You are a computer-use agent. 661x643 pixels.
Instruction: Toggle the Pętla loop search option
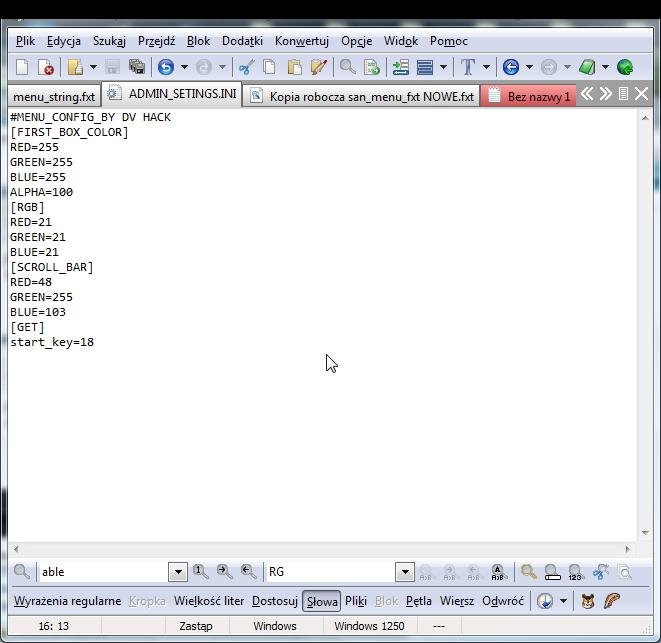click(419, 601)
